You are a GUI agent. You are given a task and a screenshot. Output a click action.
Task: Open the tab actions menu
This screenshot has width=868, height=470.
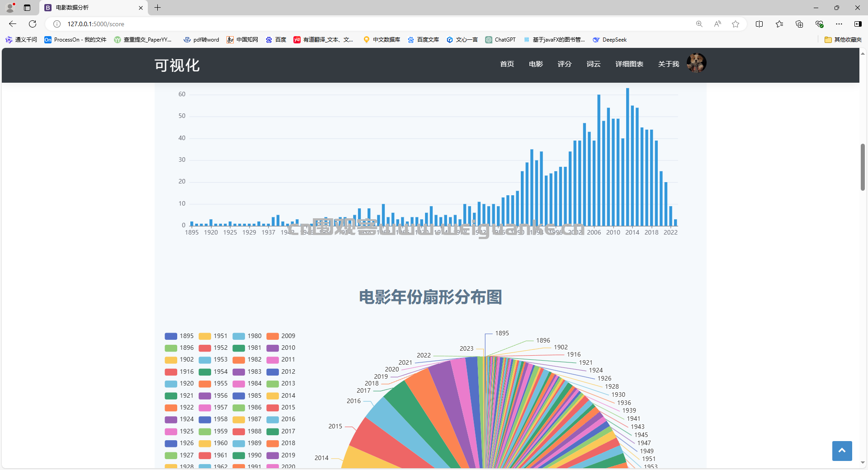tap(27, 8)
